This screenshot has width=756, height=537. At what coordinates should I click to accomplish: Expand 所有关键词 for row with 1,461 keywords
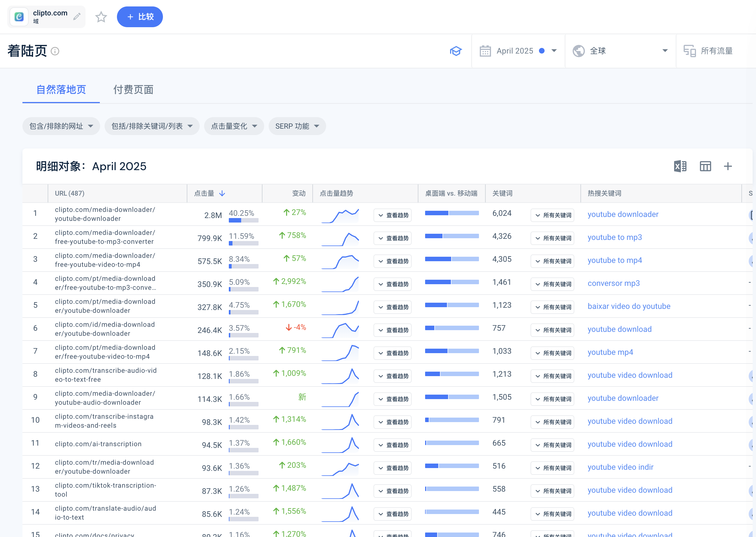point(552,284)
